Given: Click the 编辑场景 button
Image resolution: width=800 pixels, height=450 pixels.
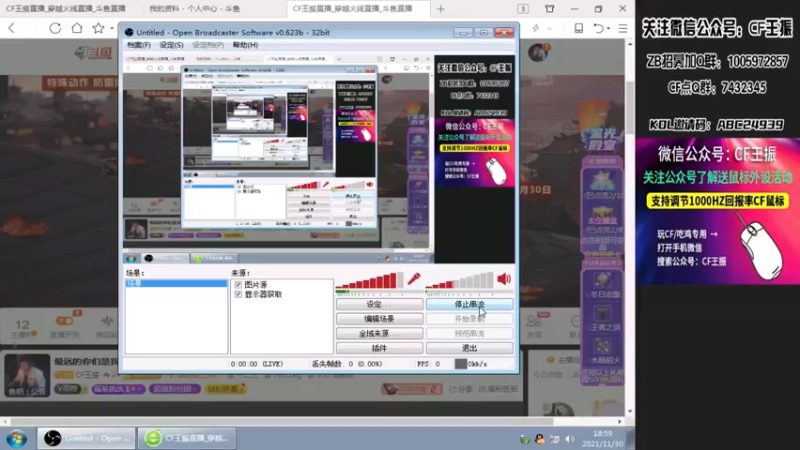Looking at the screenshot, I should point(379,319).
